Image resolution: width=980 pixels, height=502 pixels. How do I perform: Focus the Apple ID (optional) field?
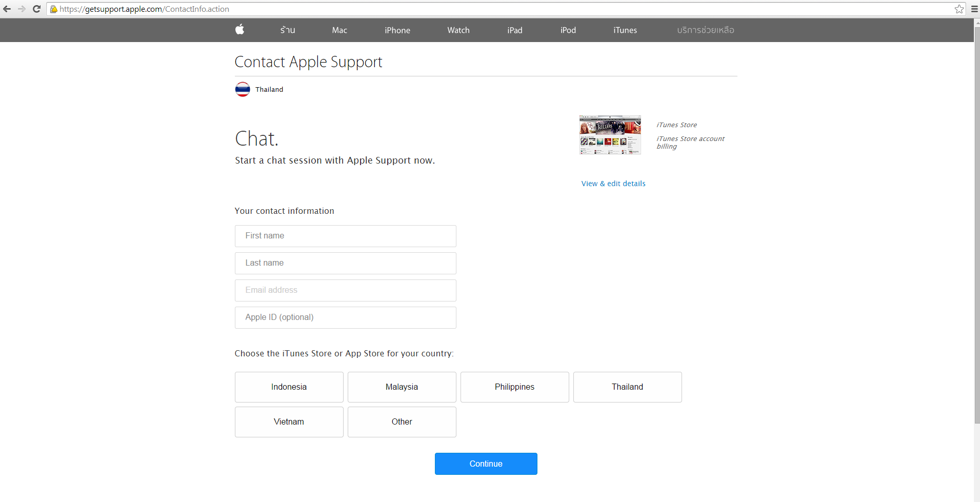pos(346,317)
